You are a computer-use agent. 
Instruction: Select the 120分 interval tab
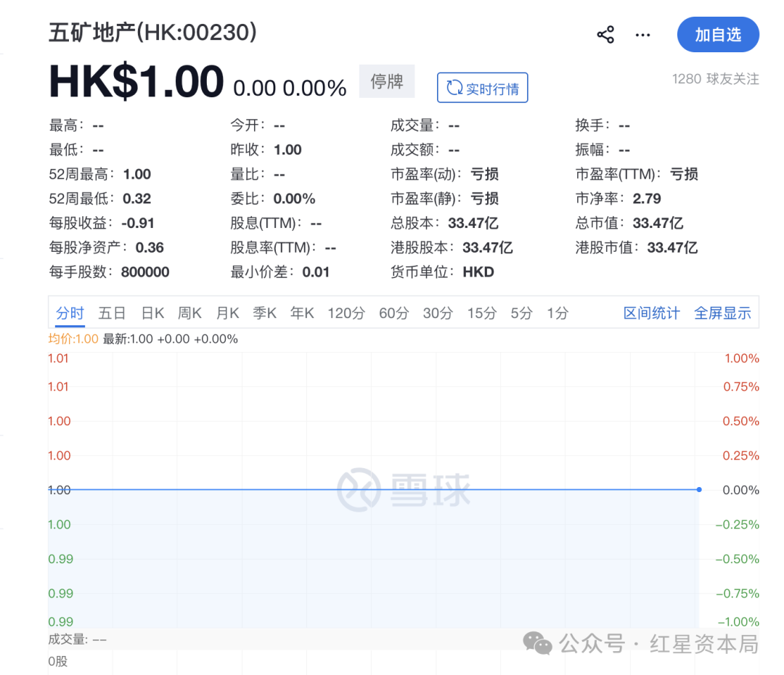click(x=346, y=314)
